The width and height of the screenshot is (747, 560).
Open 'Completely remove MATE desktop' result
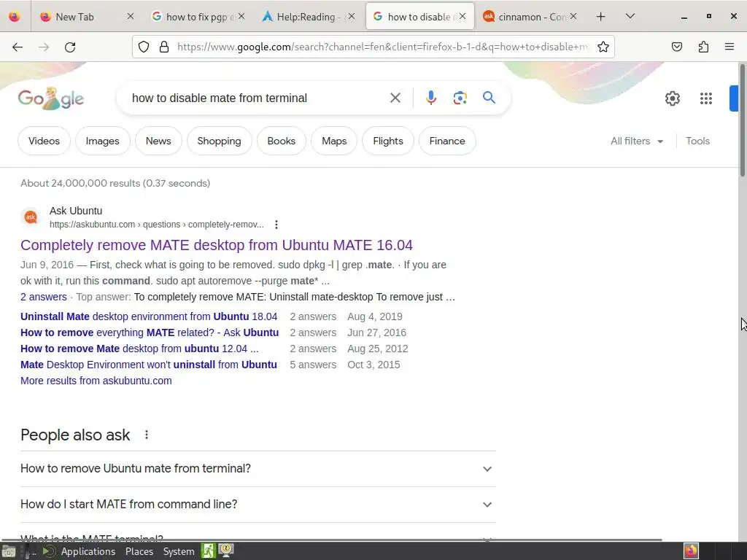tap(216, 245)
